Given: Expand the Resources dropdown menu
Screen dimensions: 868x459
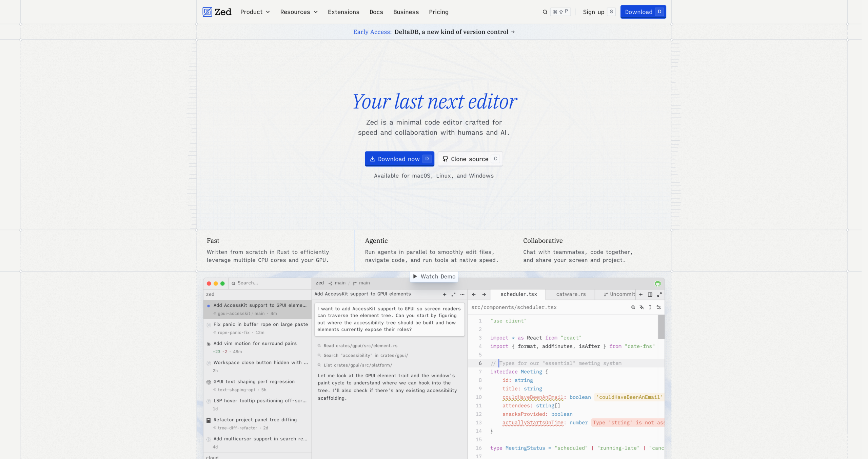Looking at the screenshot, I should (x=299, y=12).
